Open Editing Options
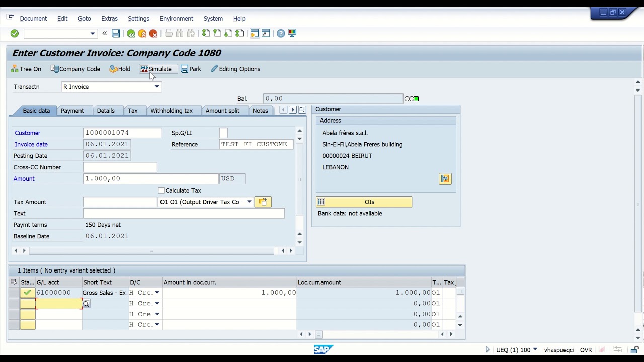Image resolution: width=644 pixels, height=362 pixels. tap(235, 69)
